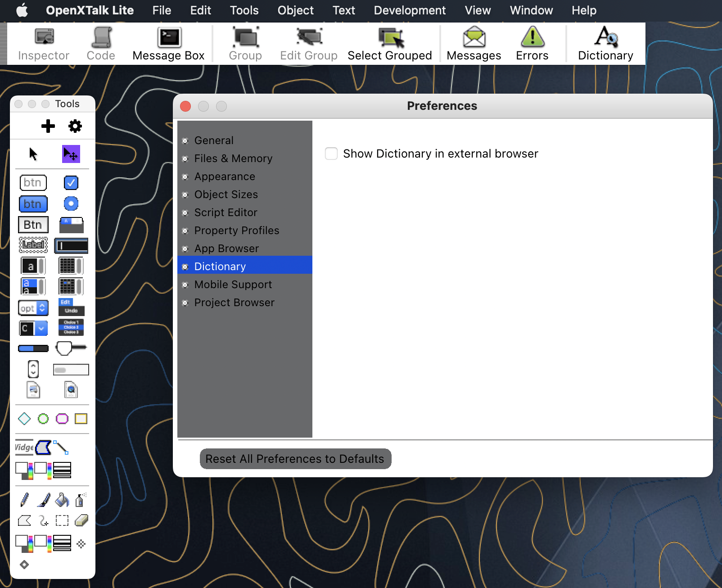Image resolution: width=722 pixels, height=588 pixels.
Task: Pick the popup Choice menu object
Action: click(x=71, y=327)
